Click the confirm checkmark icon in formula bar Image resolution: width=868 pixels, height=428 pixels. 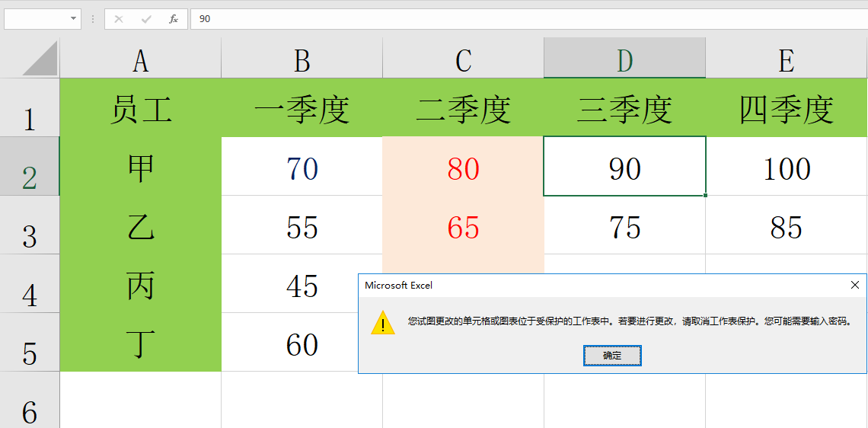[146, 19]
